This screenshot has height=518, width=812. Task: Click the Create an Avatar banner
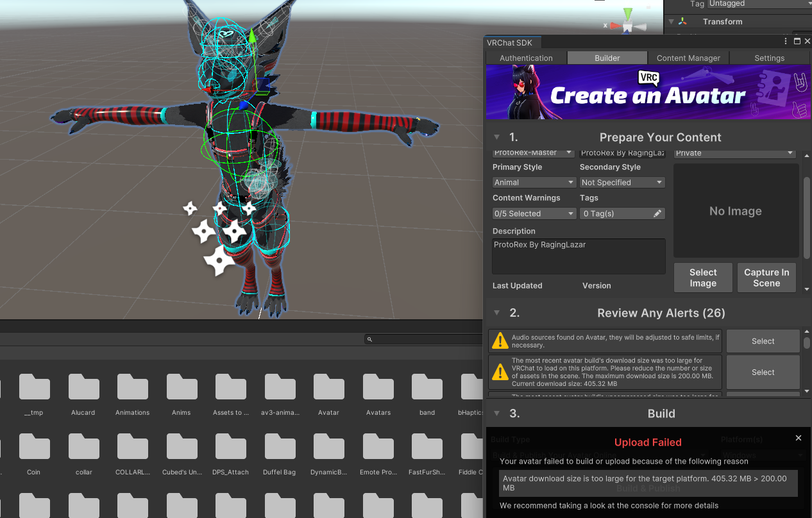tap(648, 92)
